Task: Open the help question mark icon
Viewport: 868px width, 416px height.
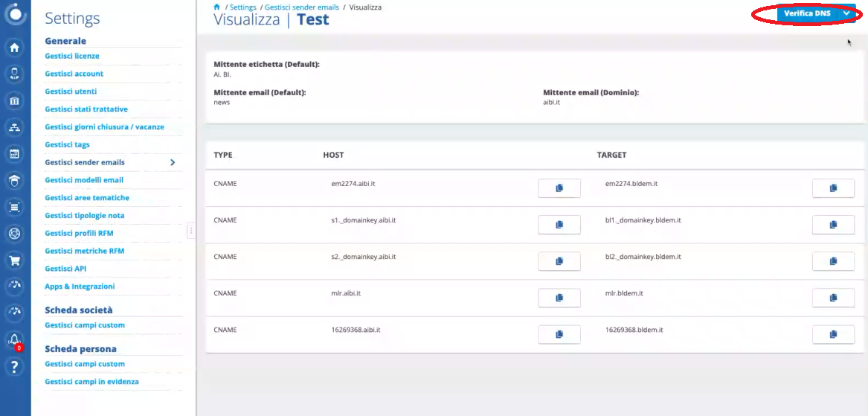Action: tap(15, 366)
